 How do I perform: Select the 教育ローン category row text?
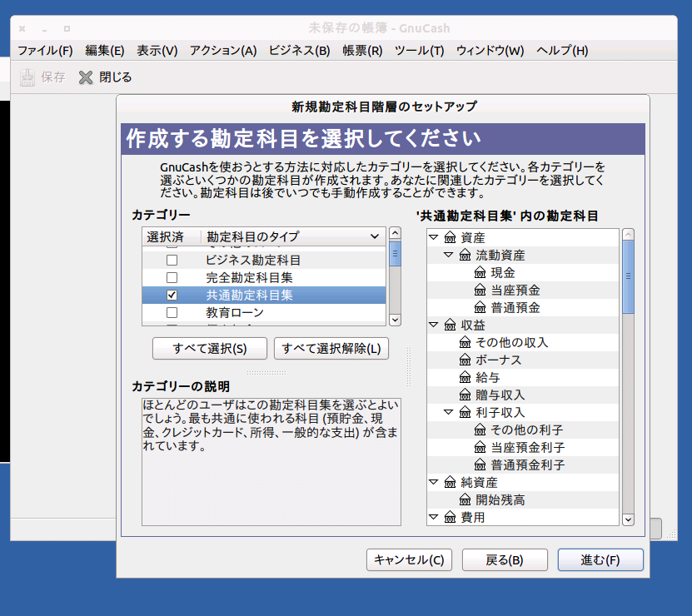(x=235, y=312)
